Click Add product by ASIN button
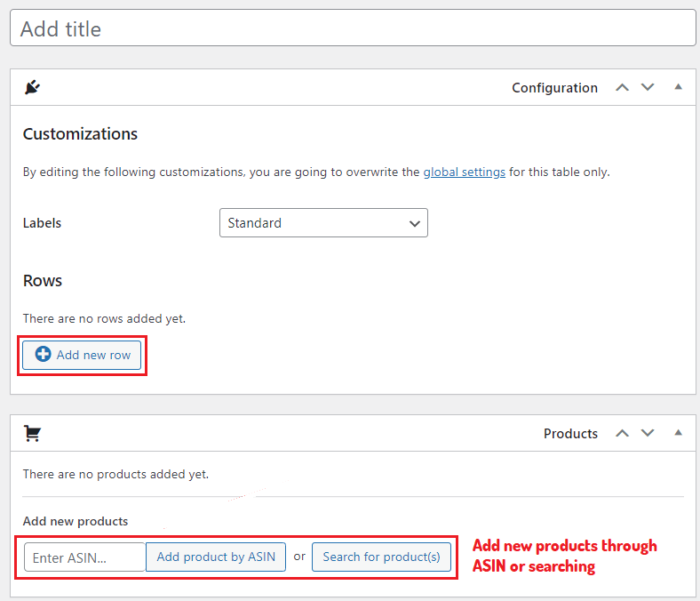The image size is (700, 601). click(216, 557)
